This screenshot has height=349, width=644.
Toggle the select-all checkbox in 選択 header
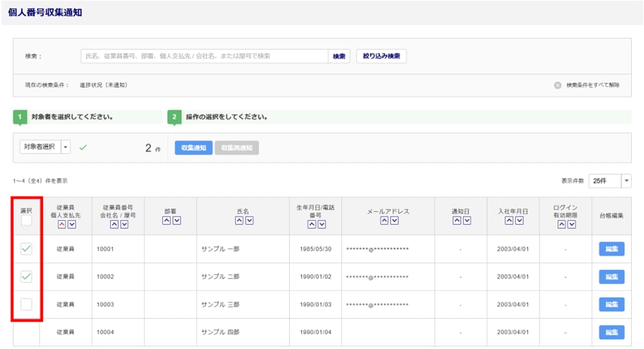pyautogui.click(x=26, y=221)
